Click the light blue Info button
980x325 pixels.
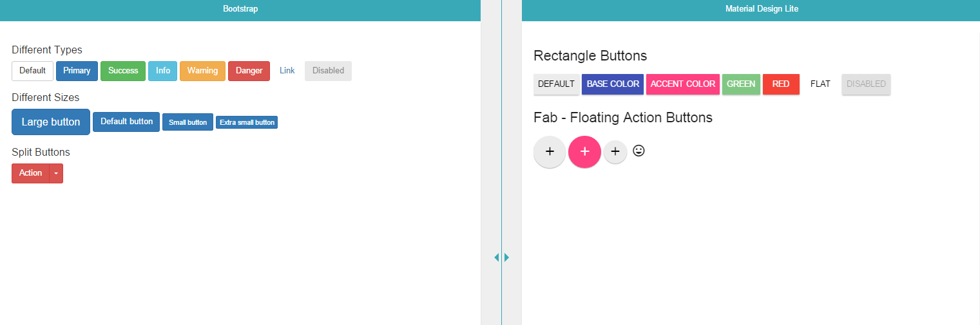point(163,71)
